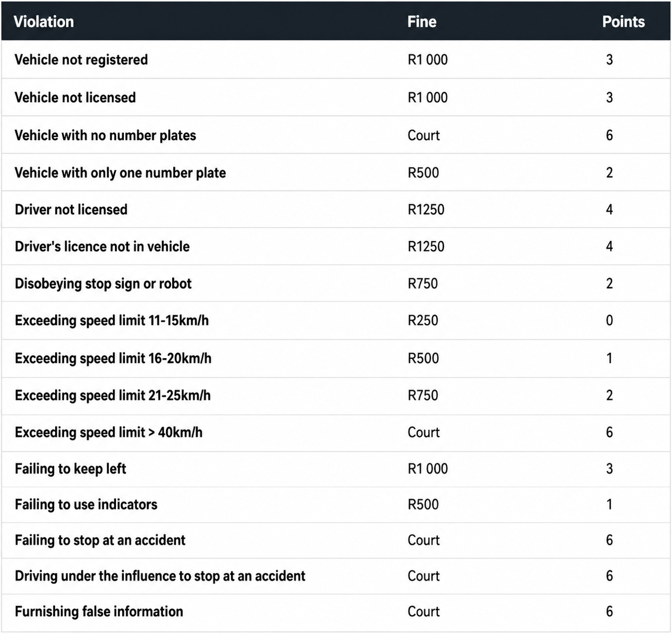Click the Violation column header
This screenshot has height=634, width=672.
(44, 22)
